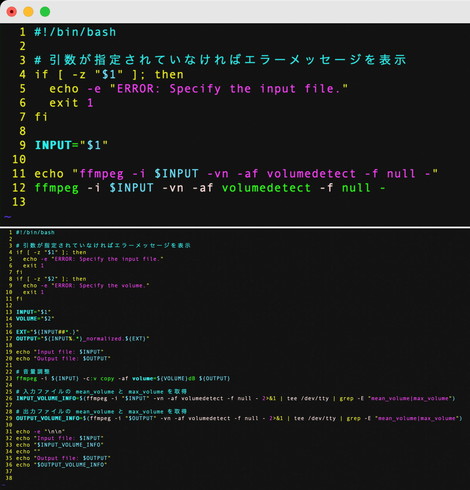The image size is (470, 490).
Task: Click the VOLUME="$2" line in lower pane
Action: tap(35, 319)
